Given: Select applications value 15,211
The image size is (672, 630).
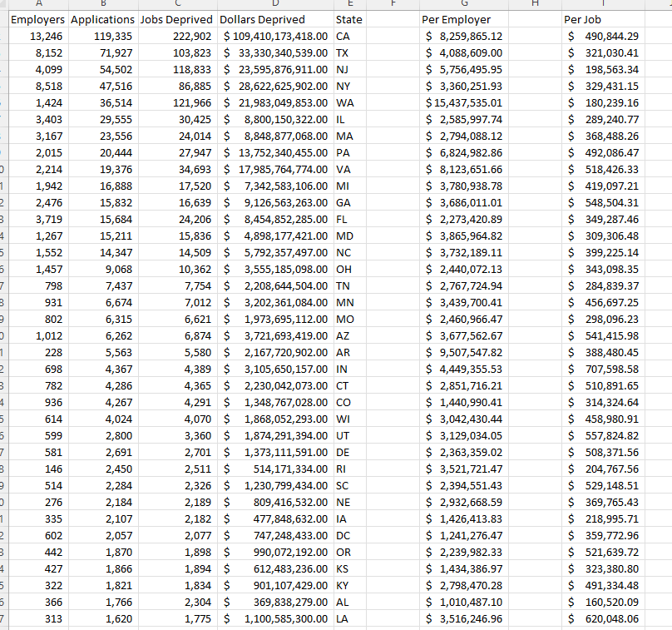Looking at the screenshot, I should click(103, 236).
